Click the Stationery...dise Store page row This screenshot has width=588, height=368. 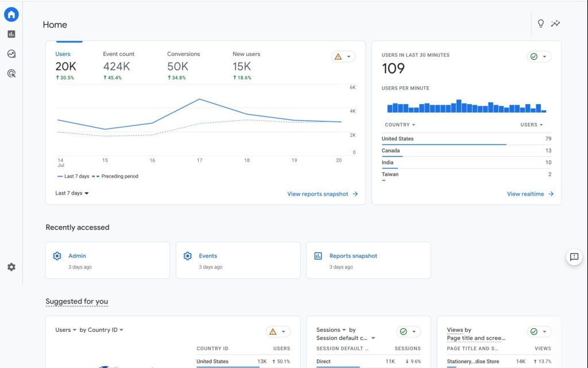coord(499,362)
